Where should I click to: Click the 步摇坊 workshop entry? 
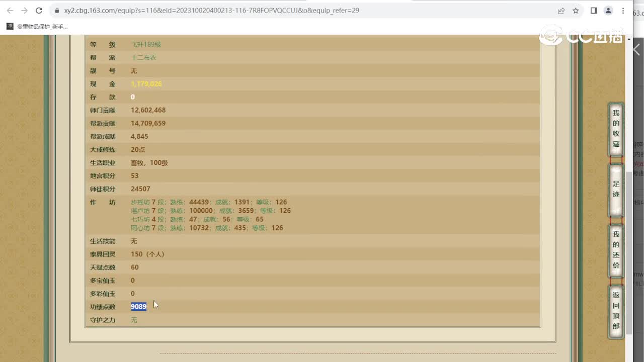(209, 202)
